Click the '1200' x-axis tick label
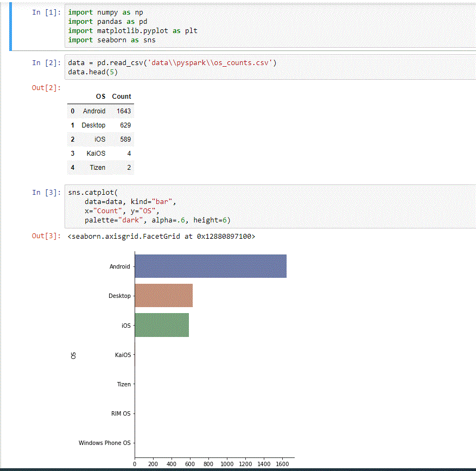The width and height of the screenshot is (476, 471). [x=245, y=464]
